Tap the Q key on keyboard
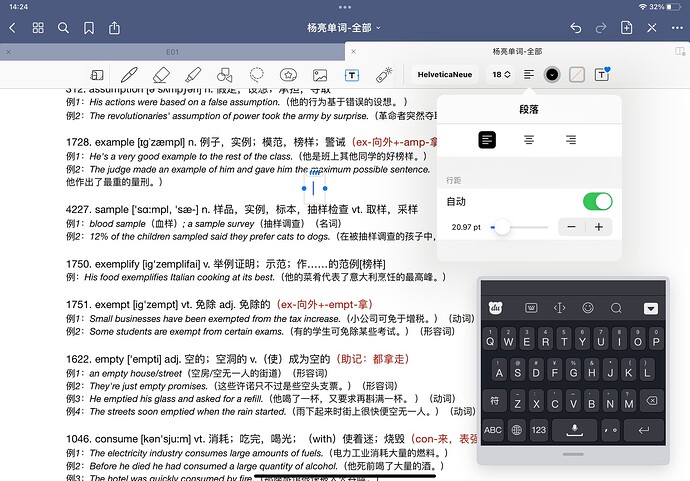 [490, 339]
